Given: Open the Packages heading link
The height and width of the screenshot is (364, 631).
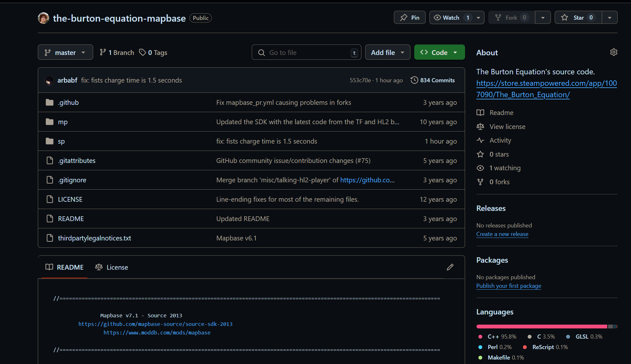Looking at the screenshot, I should 492,260.
